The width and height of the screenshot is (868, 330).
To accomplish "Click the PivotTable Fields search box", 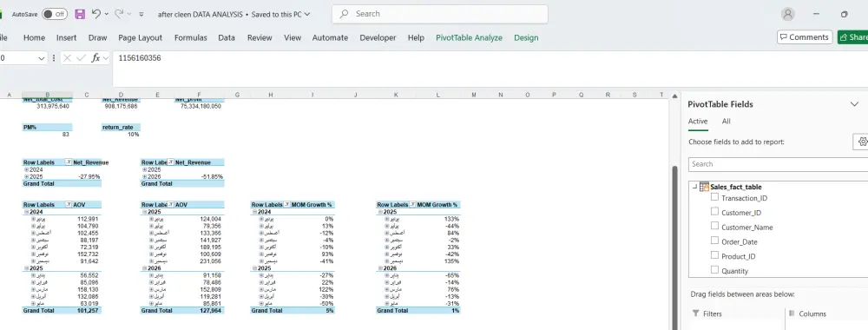I will (779, 164).
